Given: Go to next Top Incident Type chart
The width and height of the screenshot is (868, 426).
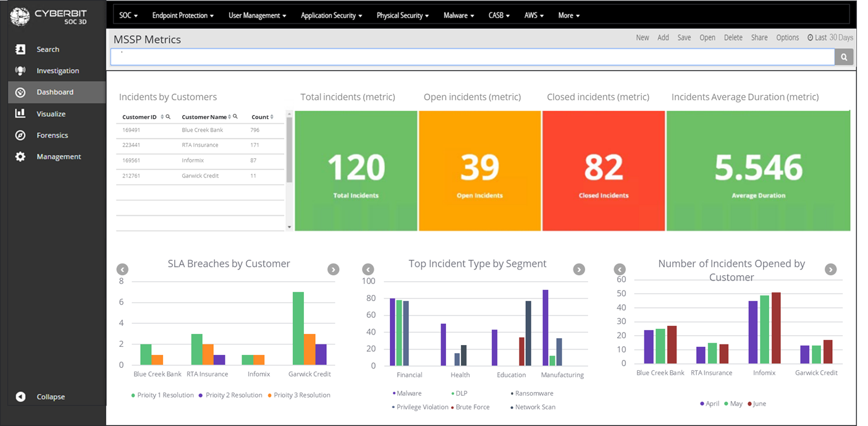Looking at the screenshot, I should [579, 270].
